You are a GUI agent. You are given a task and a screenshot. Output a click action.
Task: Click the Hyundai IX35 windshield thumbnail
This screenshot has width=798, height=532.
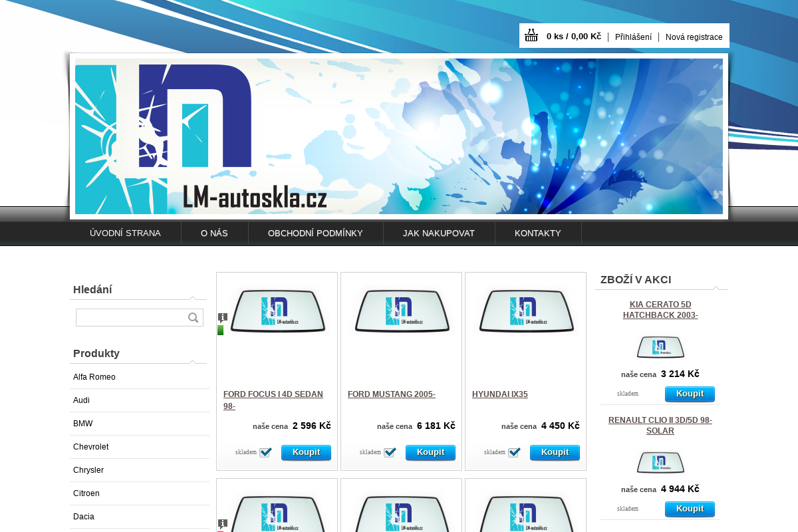[x=525, y=311]
